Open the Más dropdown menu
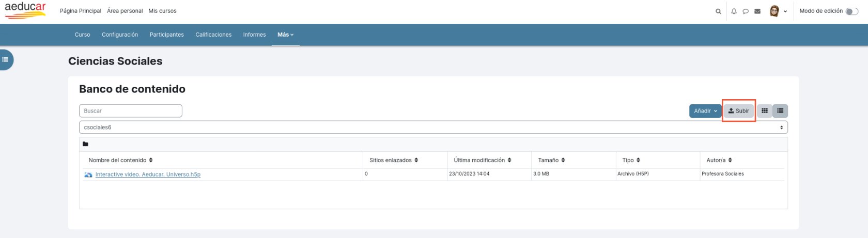The height and width of the screenshot is (238, 868). click(285, 35)
